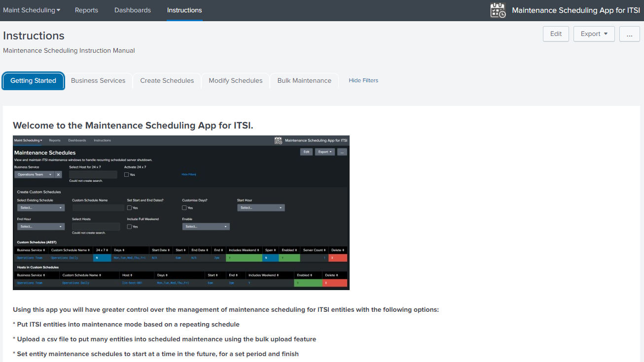Image resolution: width=644 pixels, height=362 pixels.
Task: Click the 'Set entity maintenance schedules' bullet text
Action: pyautogui.click(x=156, y=354)
